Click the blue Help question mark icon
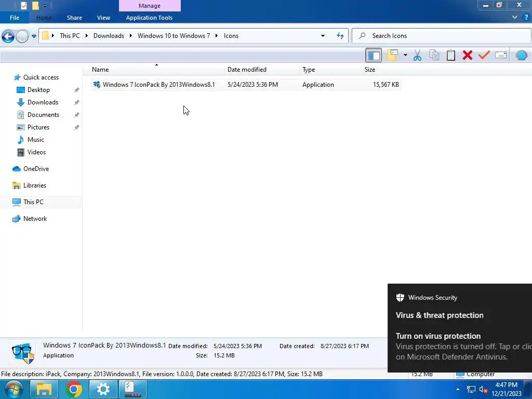 coord(526,17)
